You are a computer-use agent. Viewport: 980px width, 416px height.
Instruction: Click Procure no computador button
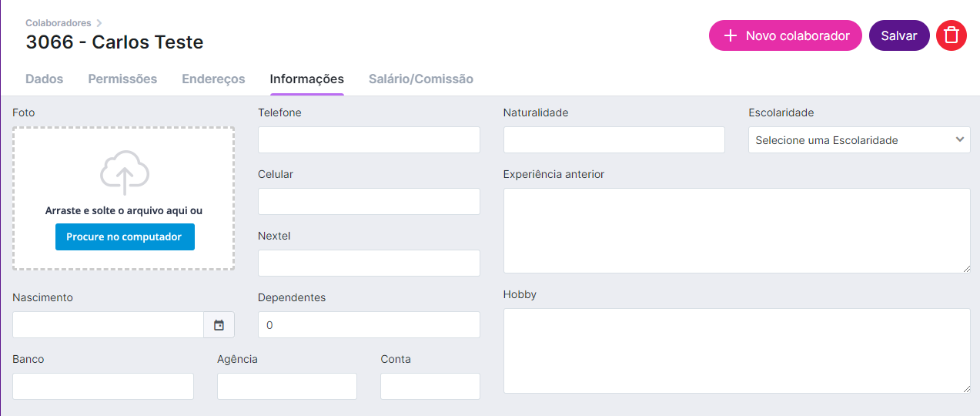tap(125, 237)
